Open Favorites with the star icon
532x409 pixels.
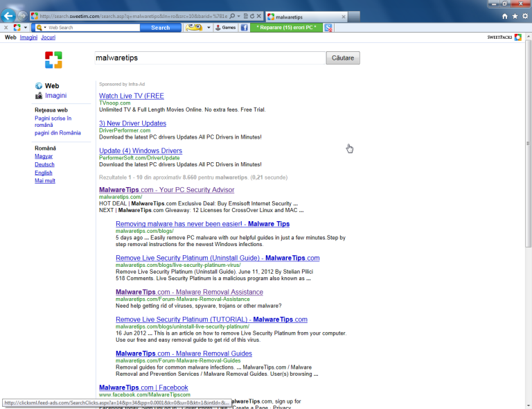[515, 17]
